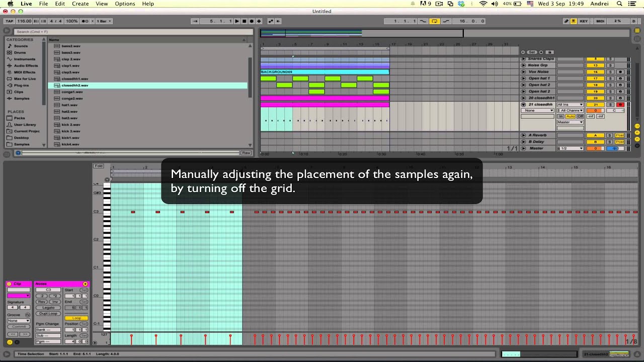This screenshot has width=644, height=362.
Task: Select the Instruments category
Action: [x=24, y=59]
